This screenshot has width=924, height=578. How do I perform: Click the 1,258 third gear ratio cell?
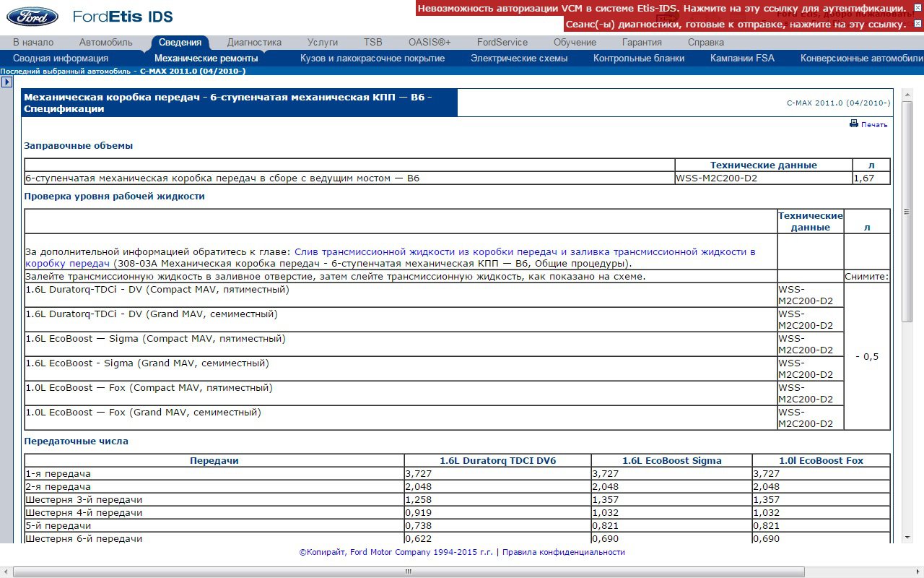[498, 499]
